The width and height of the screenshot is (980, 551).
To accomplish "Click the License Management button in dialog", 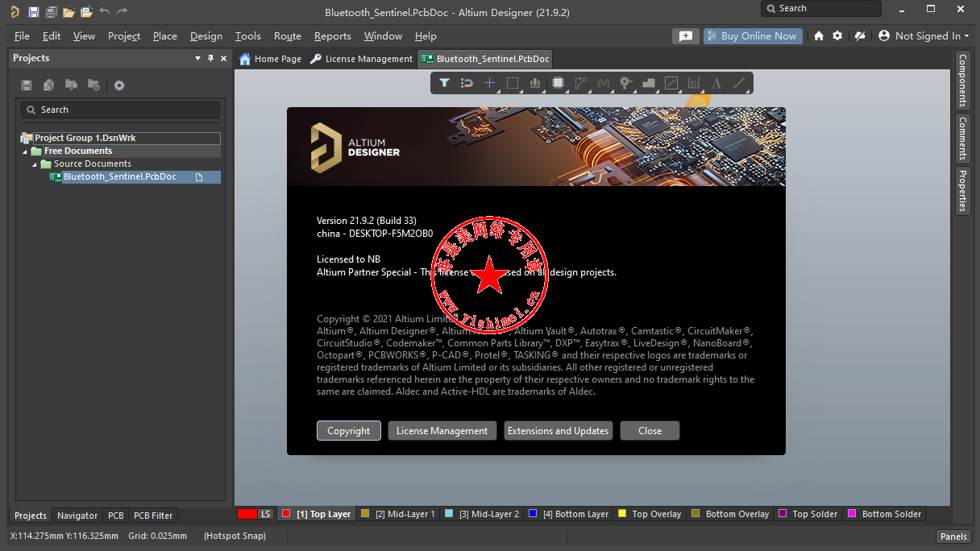I will click(442, 431).
